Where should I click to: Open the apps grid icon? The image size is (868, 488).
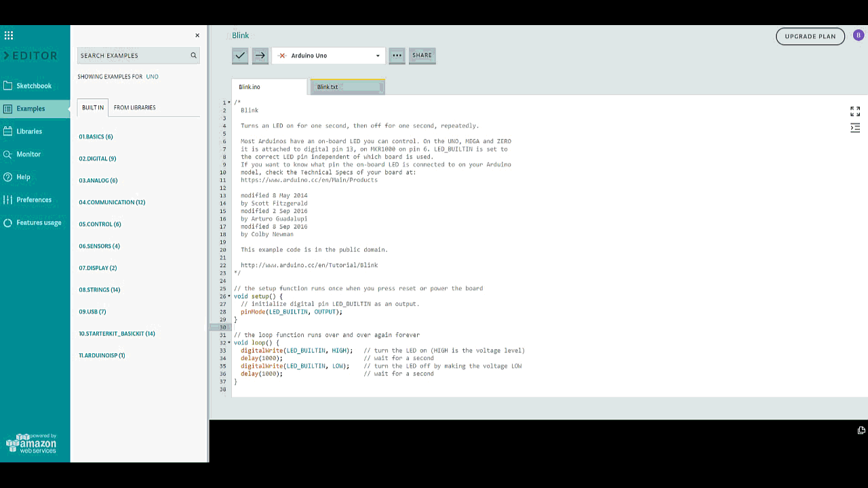[9, 35]
